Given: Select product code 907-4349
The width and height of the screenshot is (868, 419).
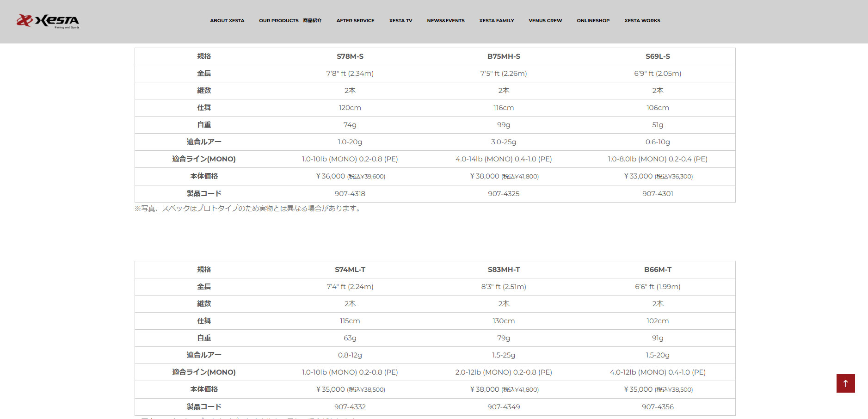Looking at the screenshot, I should tap(504, 407).
